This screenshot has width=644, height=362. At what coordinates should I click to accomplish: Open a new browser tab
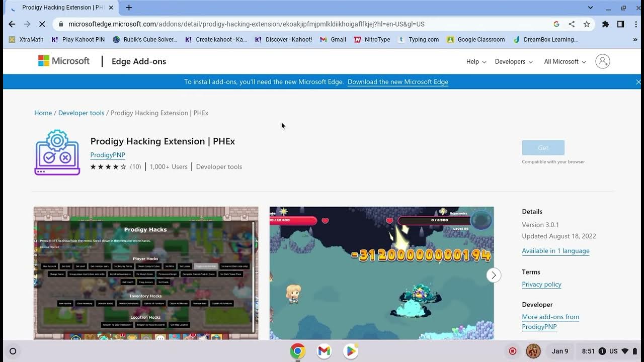pyautogui.click(x=129, y=8)
